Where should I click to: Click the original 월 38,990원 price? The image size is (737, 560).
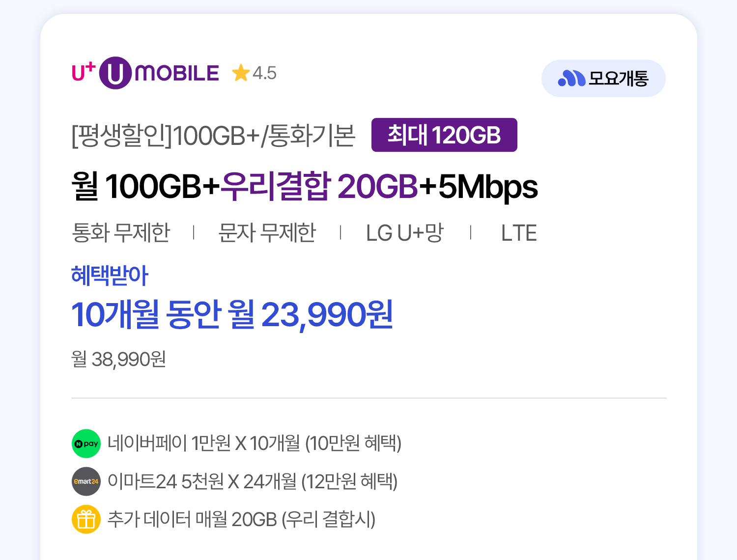click(x=118, y=359)
